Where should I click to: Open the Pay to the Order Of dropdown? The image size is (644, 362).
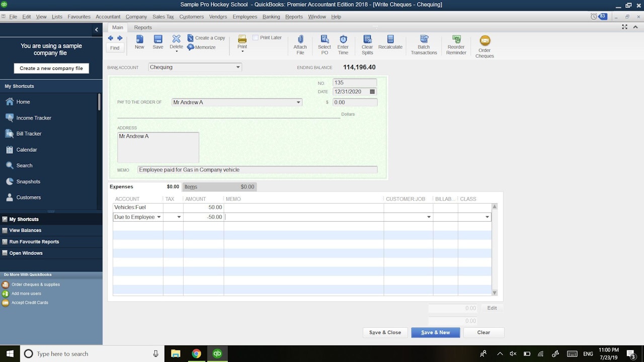click(x=298, y=103)
